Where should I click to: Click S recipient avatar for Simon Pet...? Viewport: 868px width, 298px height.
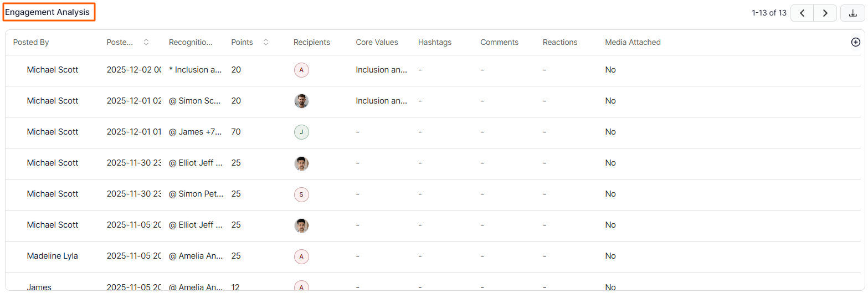301,194
